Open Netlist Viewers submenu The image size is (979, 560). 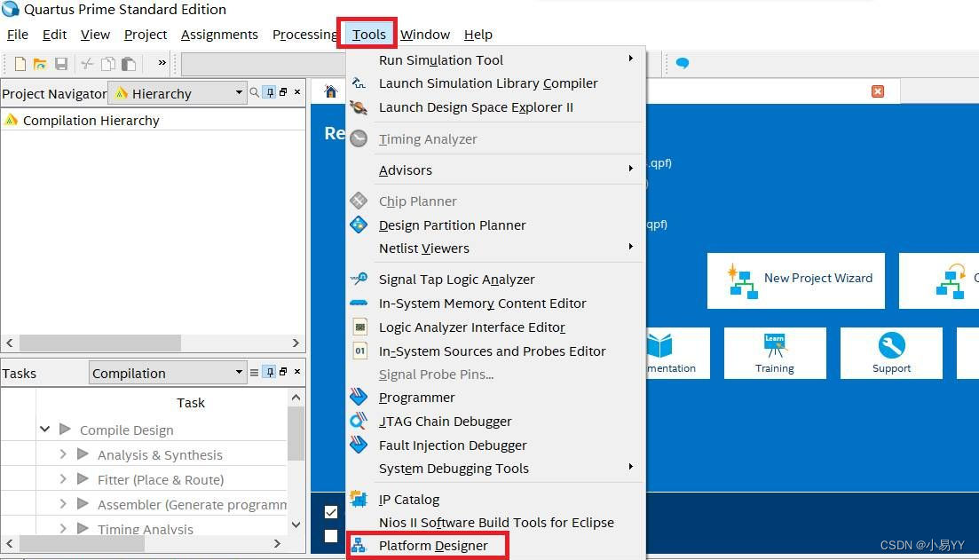[x=496, y=248]
